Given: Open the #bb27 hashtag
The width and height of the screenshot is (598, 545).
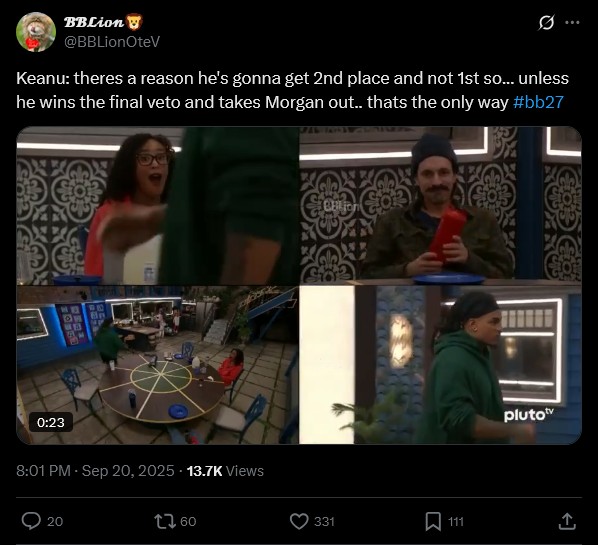Looking at the screenshot, I should [x=538, y=102].
